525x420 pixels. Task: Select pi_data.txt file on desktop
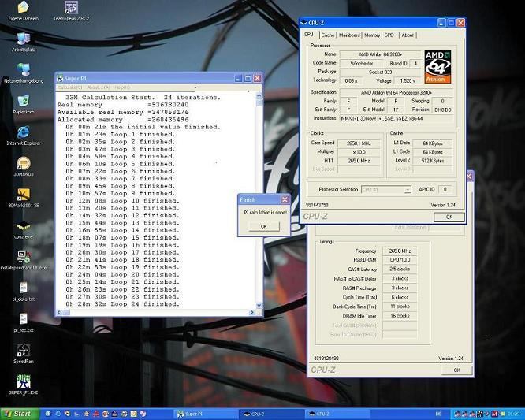click(23, 291)
